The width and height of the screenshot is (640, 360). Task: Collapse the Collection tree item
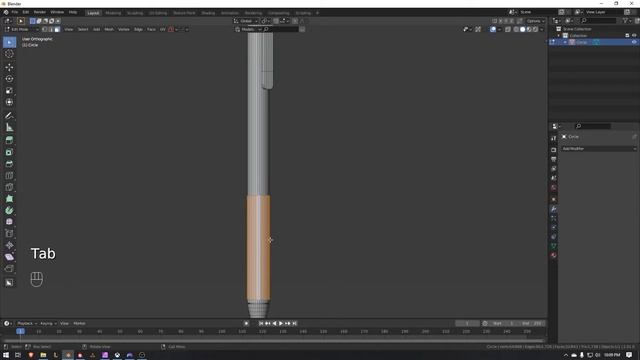pos(559,36)
